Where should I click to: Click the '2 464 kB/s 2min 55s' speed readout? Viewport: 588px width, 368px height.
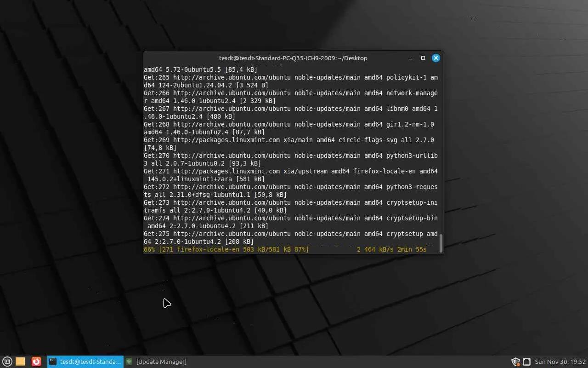(392, 249)
